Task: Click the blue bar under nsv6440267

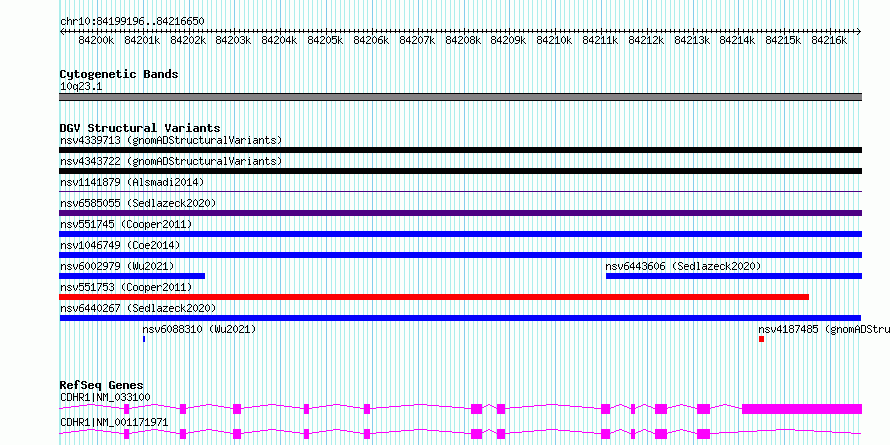Action: point(460,318)
